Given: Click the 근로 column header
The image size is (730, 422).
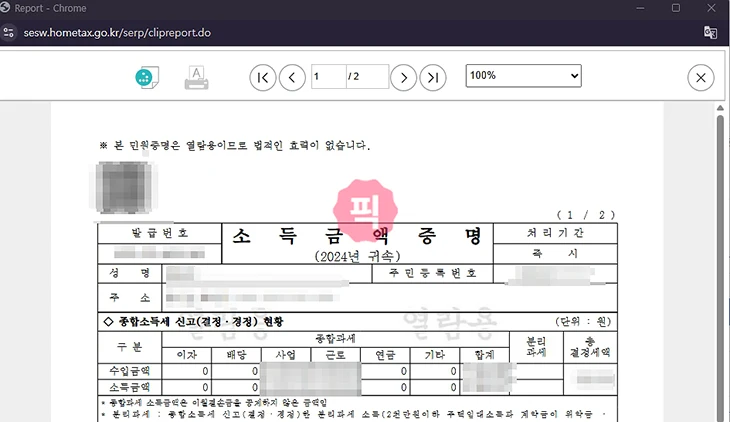Looking at the screenshot, I should tap(335, 355).
